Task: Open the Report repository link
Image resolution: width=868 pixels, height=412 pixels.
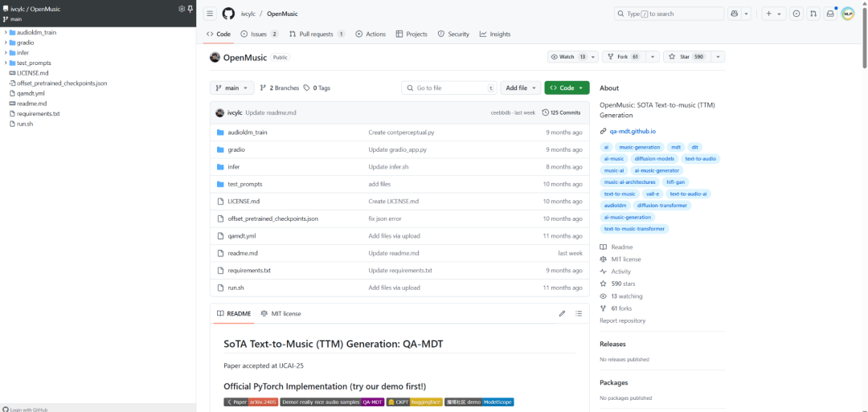Action: coord(622,320)
